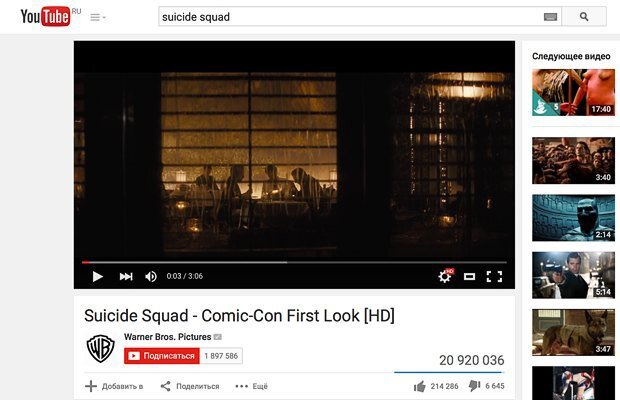
Task: Click the red Подписаться button
Action: pyautogui.click(x=162, y=356)
